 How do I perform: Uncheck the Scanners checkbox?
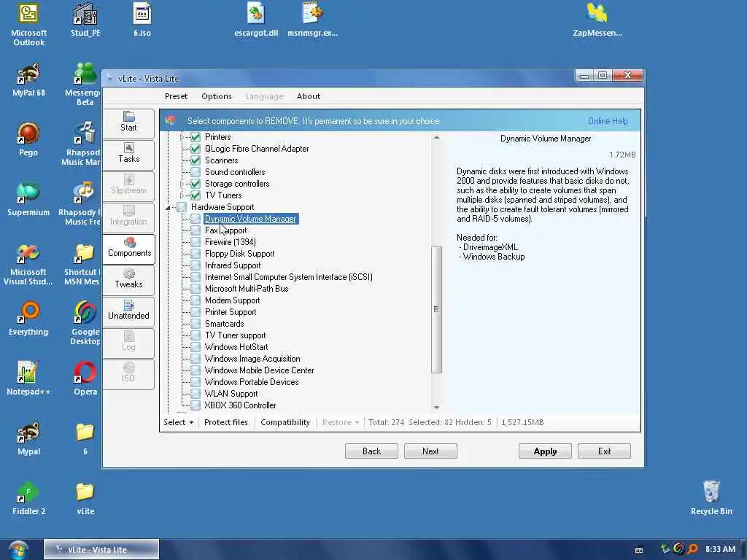click(x=196, y=160)
